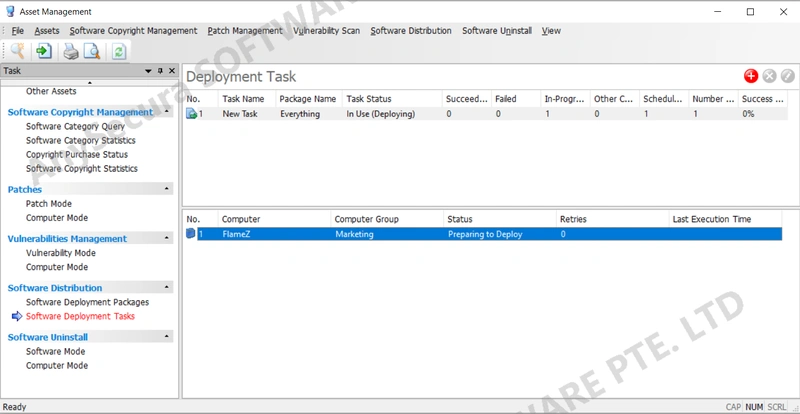Select the New Task row
This screenshot has height=414, width=800.
coord(485,114)
